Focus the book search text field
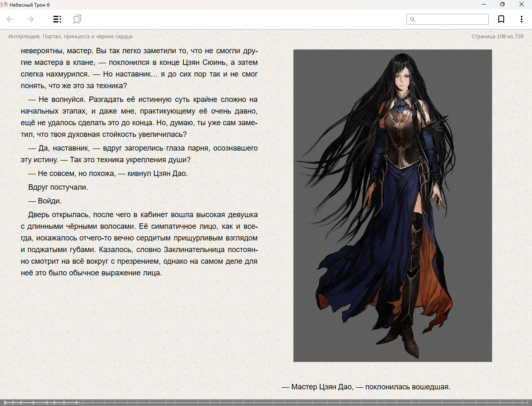 [x=451, y=20]
